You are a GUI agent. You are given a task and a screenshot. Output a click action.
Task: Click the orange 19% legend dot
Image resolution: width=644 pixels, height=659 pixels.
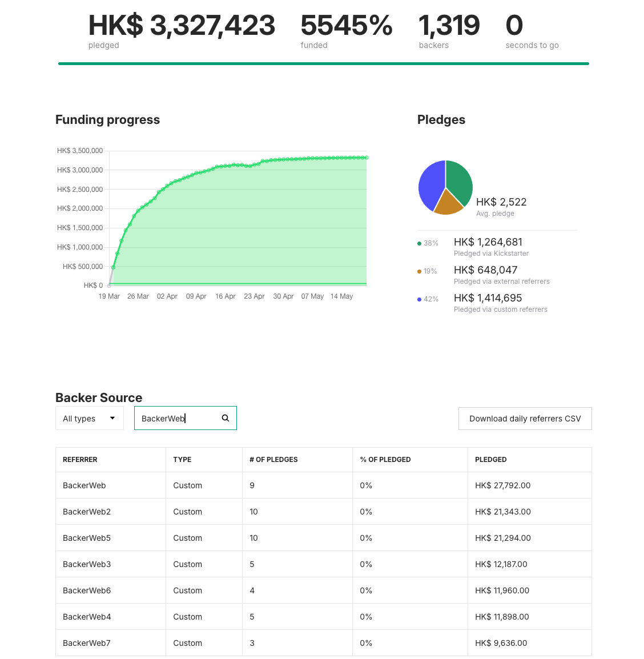420,271
